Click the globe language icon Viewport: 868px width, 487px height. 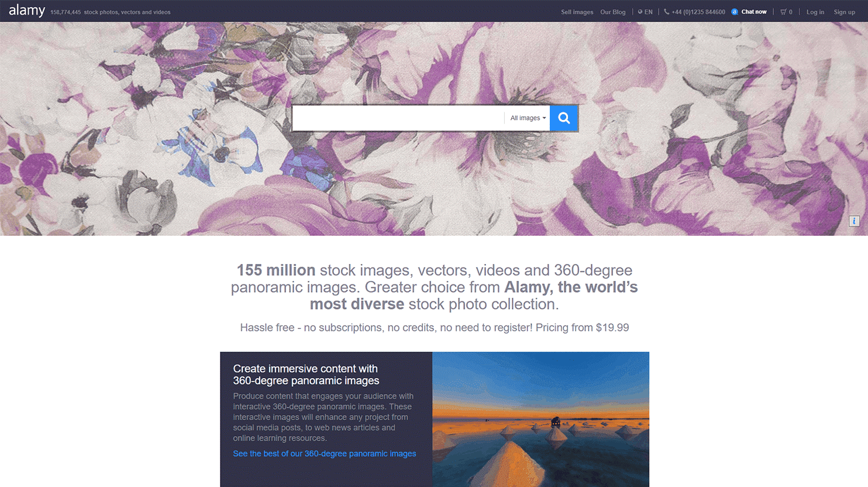pos(640,12)
